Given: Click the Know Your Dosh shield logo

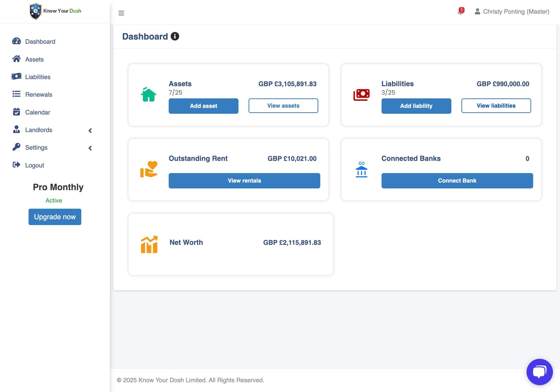Looking at the screenshot, I should (x=35, y=11).
